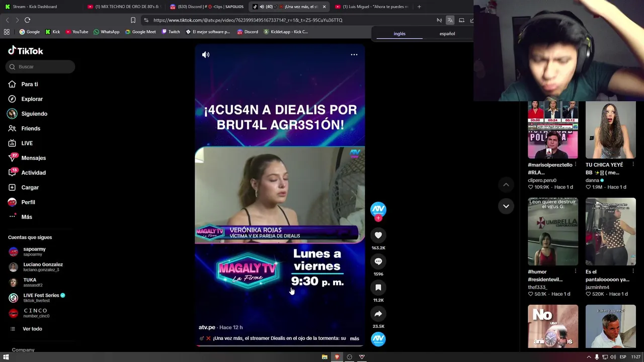
Task: Click the Buscar search field
Action: tap(41, 67)
